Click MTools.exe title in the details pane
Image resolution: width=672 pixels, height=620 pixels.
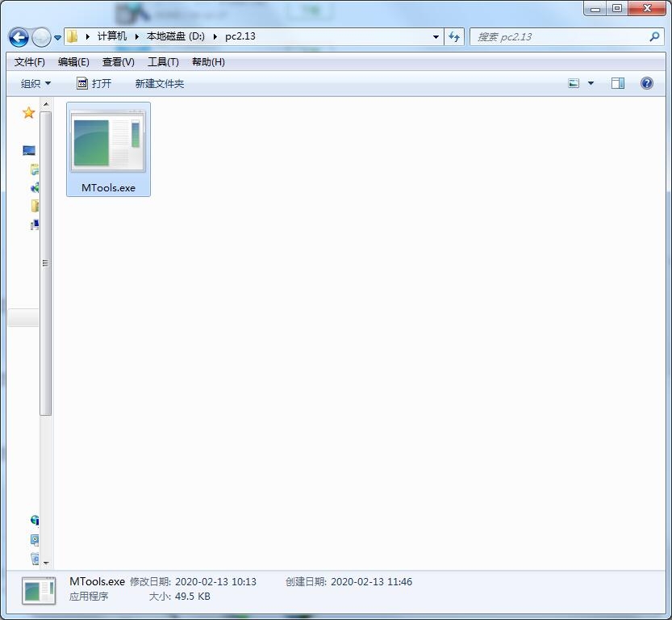[x=97, y=581]
